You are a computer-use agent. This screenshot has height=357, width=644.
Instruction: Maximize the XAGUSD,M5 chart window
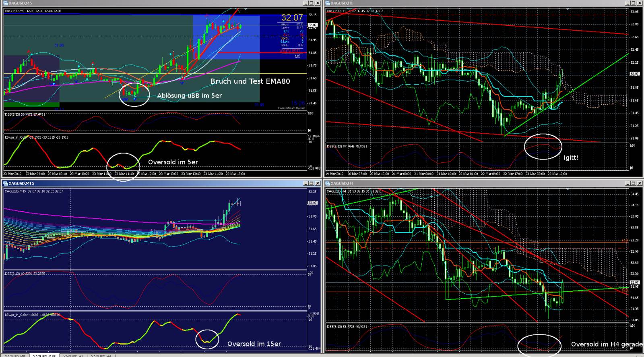tap(311, 3)
